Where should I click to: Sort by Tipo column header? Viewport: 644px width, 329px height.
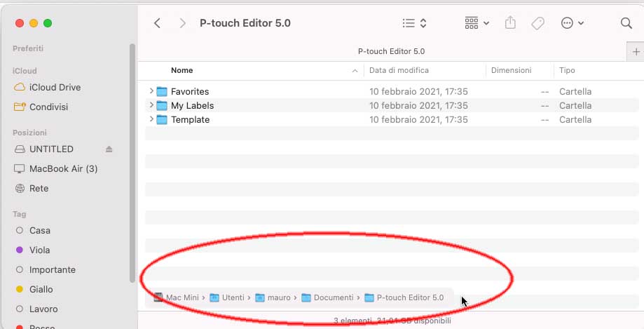click(x=567, y=70)
